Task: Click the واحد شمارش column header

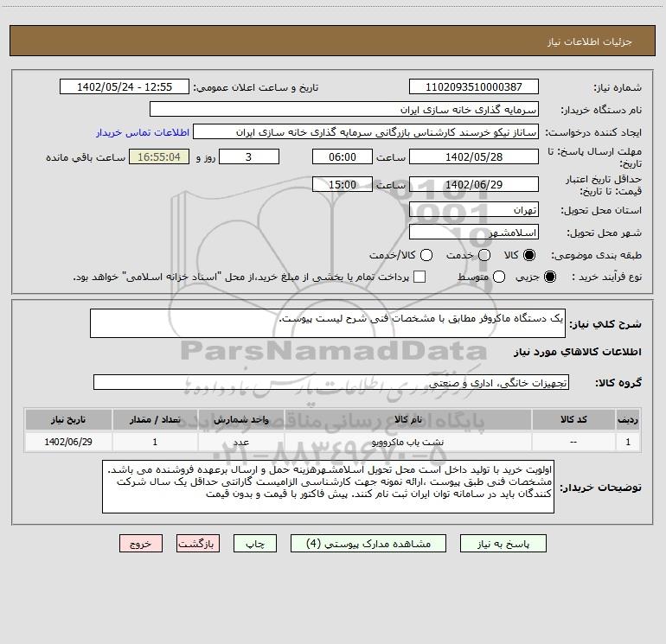Action: [x=240, y=419]
